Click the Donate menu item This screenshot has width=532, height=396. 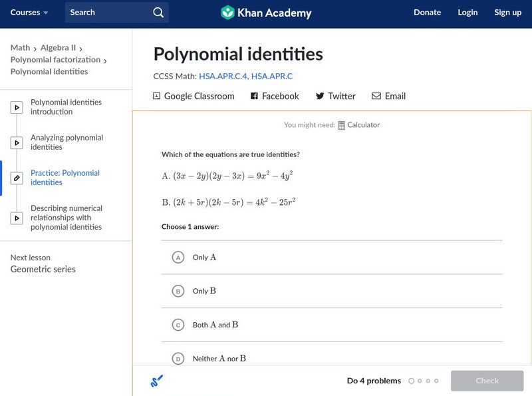(427, 12)
